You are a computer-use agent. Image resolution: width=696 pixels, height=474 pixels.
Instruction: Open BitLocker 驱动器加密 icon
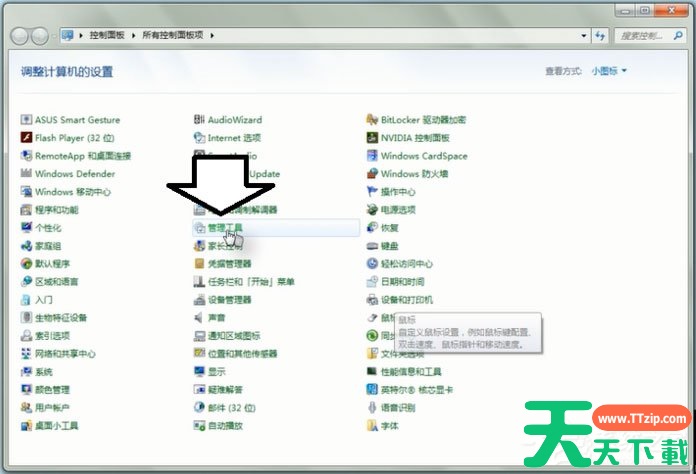(372, 120)
